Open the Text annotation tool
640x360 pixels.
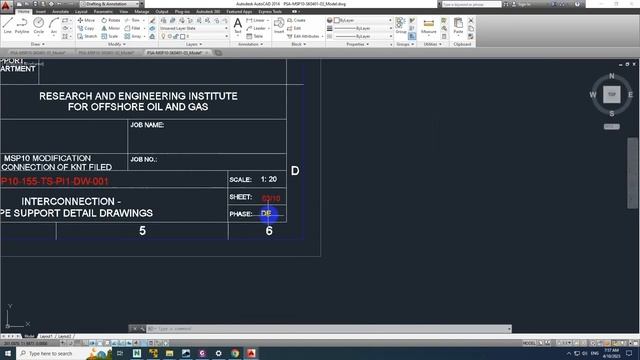(x=238, y=26)
